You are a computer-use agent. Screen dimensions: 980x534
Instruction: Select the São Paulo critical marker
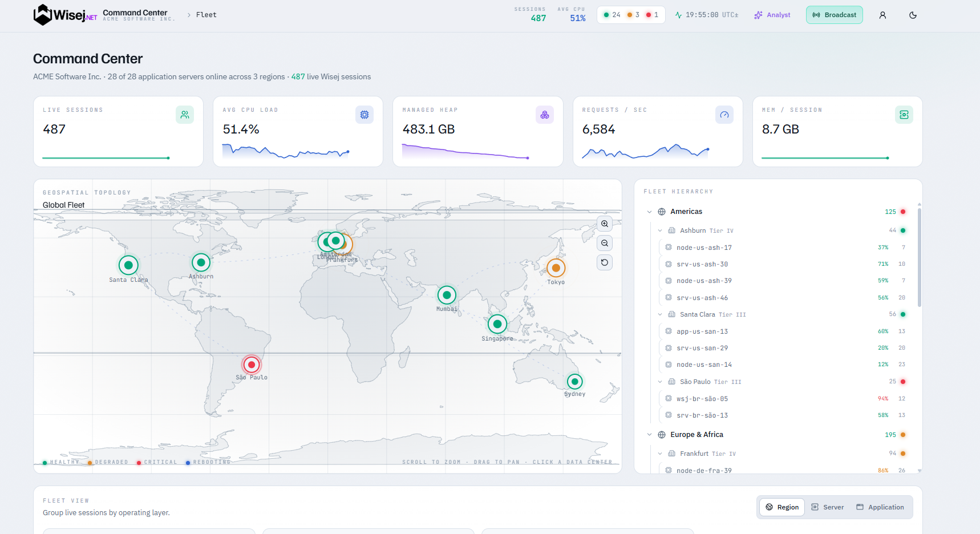tap(252, 365)
